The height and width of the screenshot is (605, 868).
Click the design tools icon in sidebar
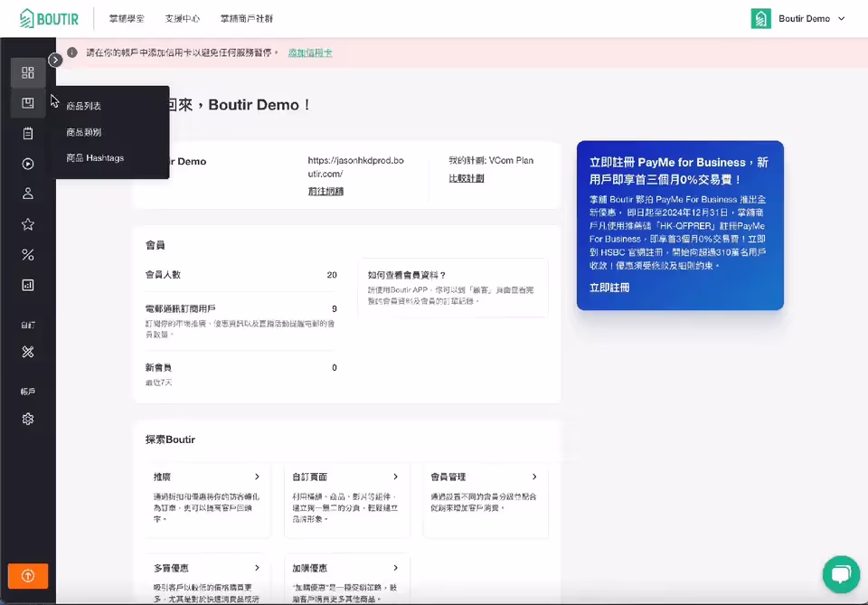28,352
